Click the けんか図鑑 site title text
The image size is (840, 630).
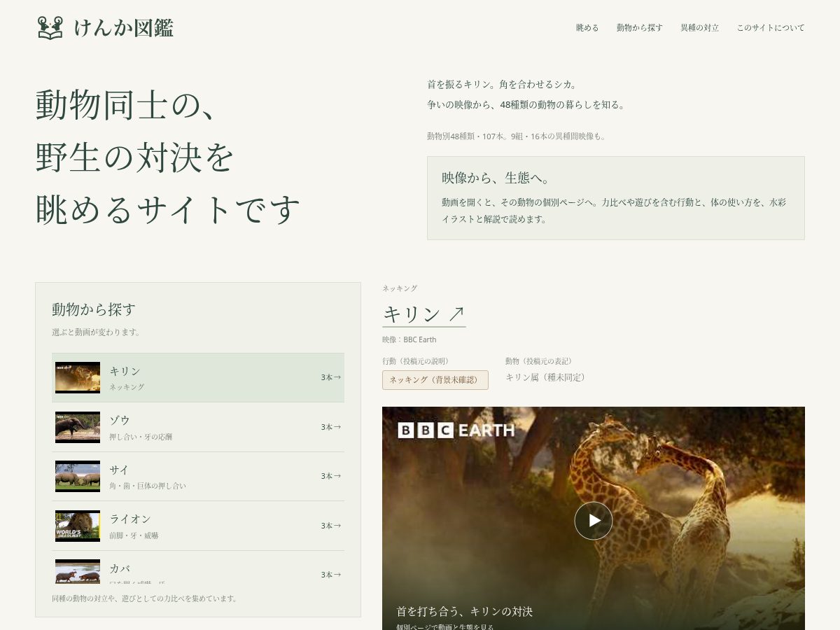point(124,28)
